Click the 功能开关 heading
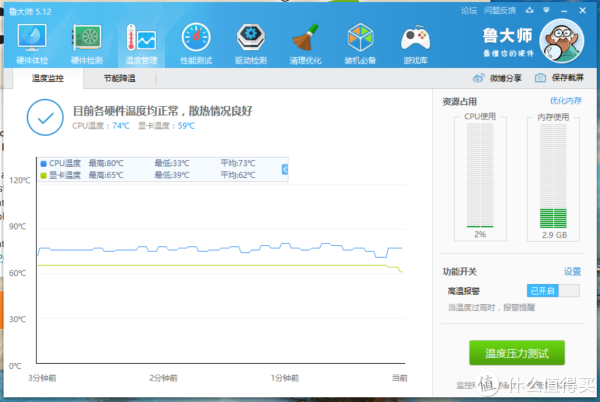The width and height of the screenshot is (600, 402). click(x=460, y=272)
